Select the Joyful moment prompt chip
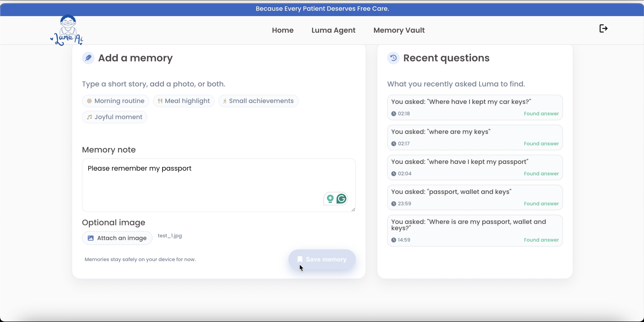The height and width of the screenshot is (322, 644). coord(114,117)
